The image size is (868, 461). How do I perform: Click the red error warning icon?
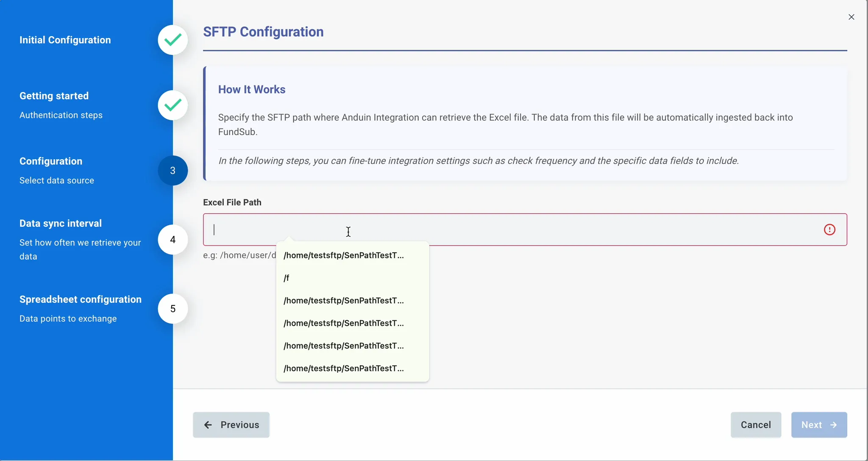829,229
